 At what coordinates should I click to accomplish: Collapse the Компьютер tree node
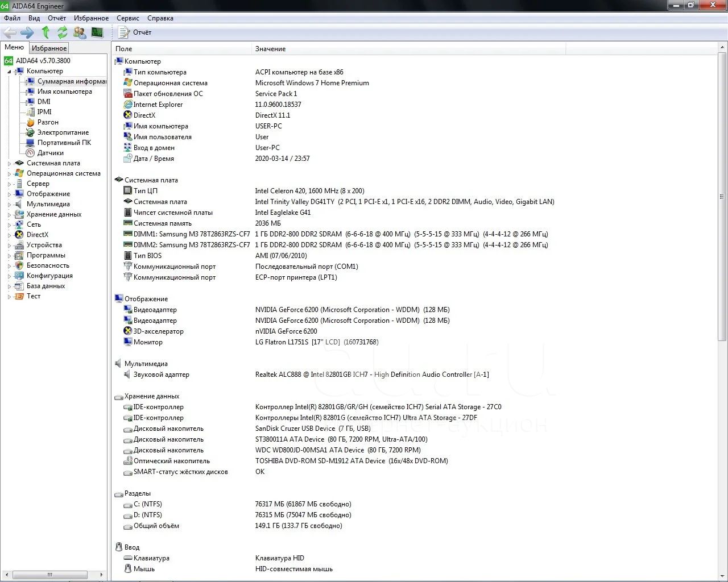point(9,72)
